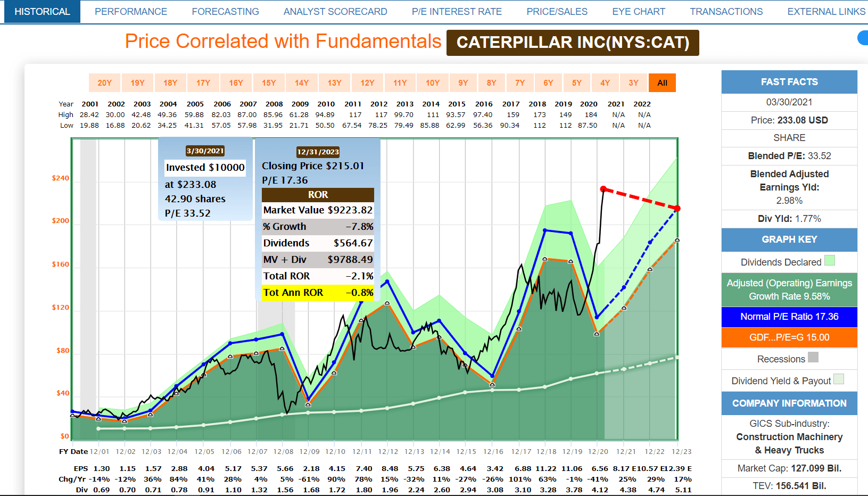This screenshot has width=868, height=496.
Task: Select the 11Y range button
Action: [x=400, y=83]
